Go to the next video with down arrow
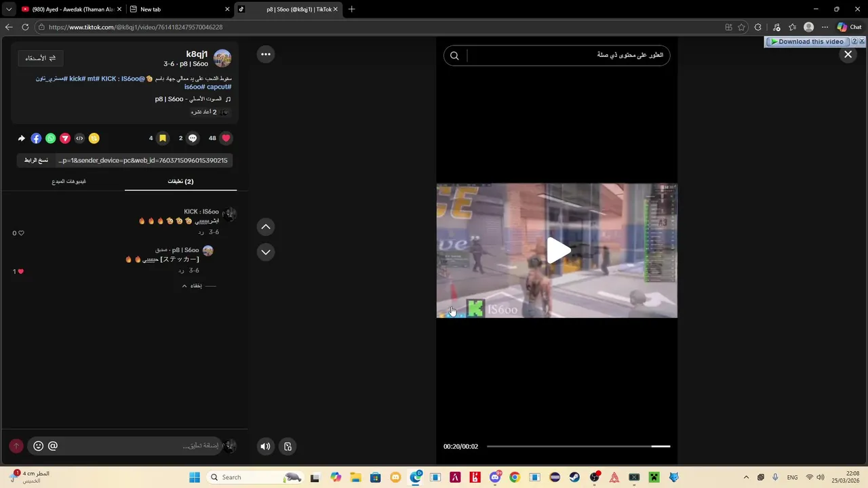Image resolution: width=868 pixels, height=488 pixels. (266, 252)
